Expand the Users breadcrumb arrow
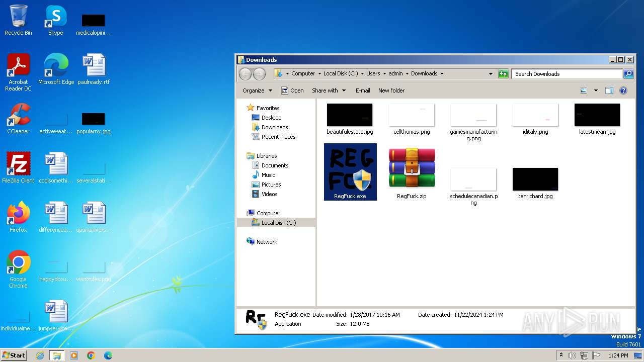The height and width of the screenshot is (362, 644). coord(384,73)
